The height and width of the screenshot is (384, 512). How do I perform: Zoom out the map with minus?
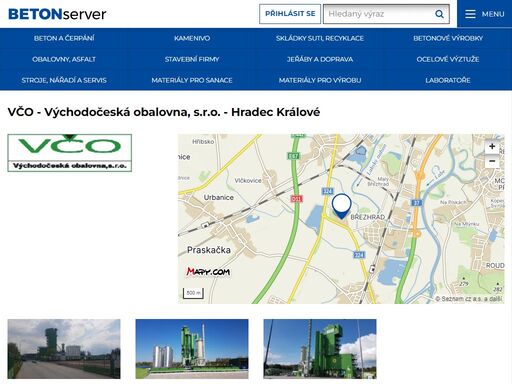coord(492,161)
